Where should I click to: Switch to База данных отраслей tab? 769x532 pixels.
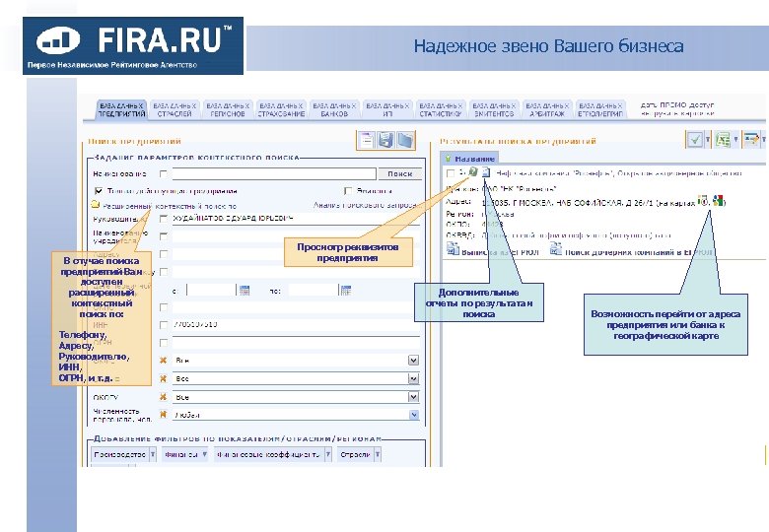click(x=175, y=109)
